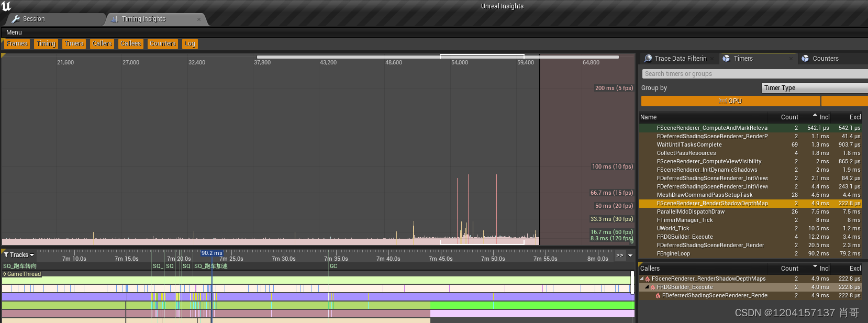Collapse the FSceneRenderer_RenderShadowDepthMaps caller node
This screenshot has width=868, height=323.
click(x=642, y=279)
